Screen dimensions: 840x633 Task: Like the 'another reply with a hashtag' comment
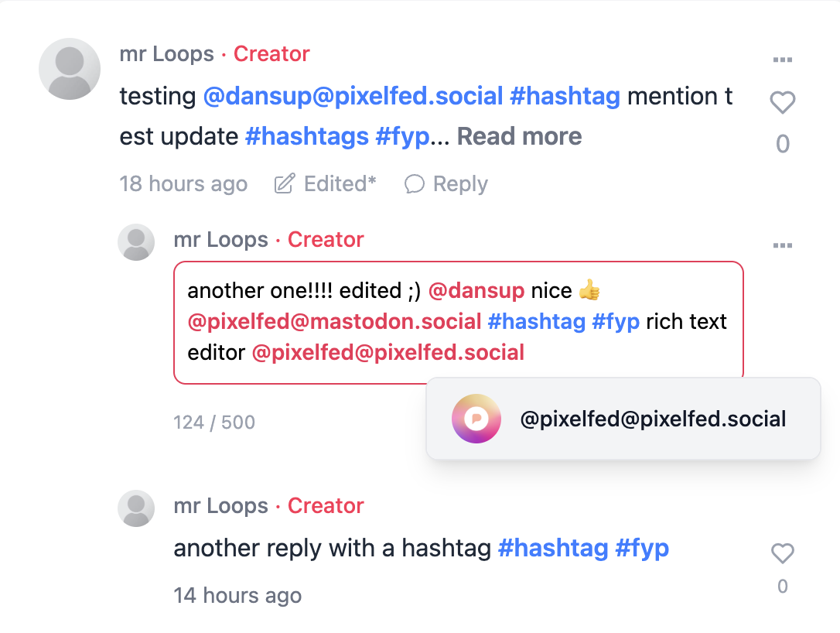click(x=782, y=553)
